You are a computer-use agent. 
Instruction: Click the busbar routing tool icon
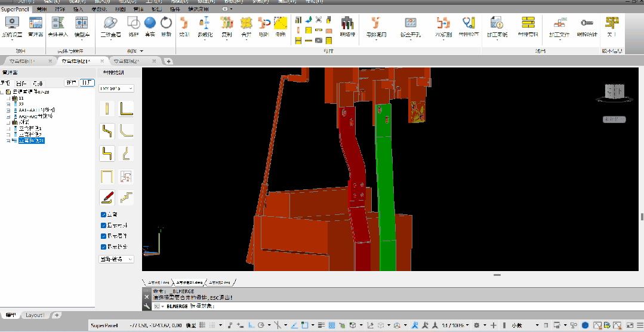[x=376, y=23]
